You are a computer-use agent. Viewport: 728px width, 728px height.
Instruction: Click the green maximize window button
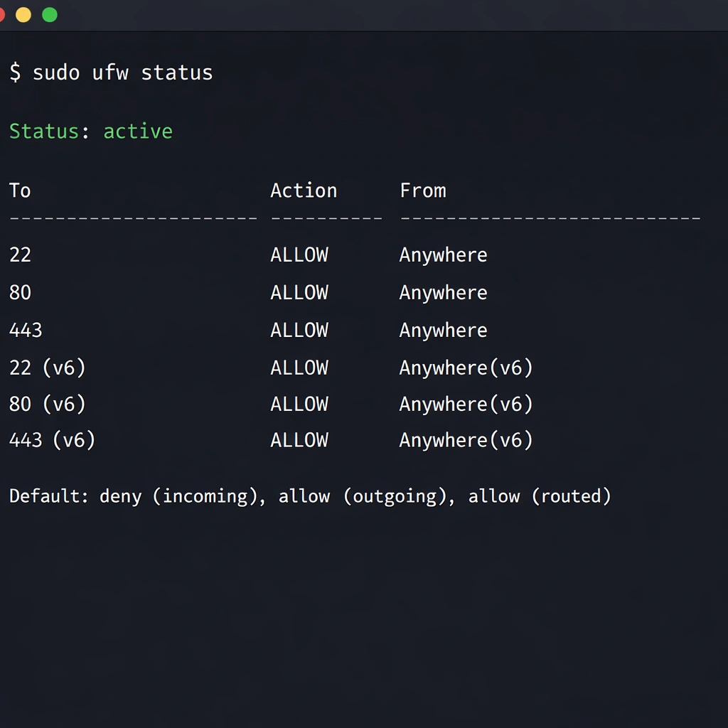50,15
